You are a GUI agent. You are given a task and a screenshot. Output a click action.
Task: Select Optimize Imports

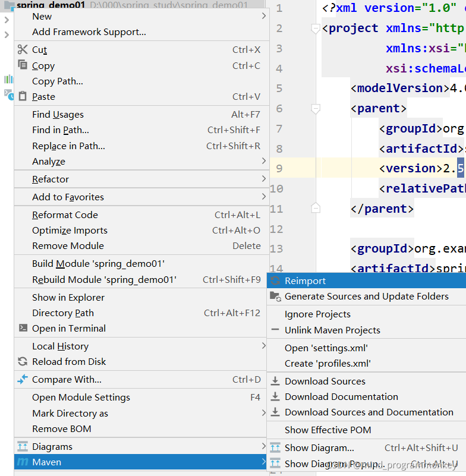coord(141,231)
